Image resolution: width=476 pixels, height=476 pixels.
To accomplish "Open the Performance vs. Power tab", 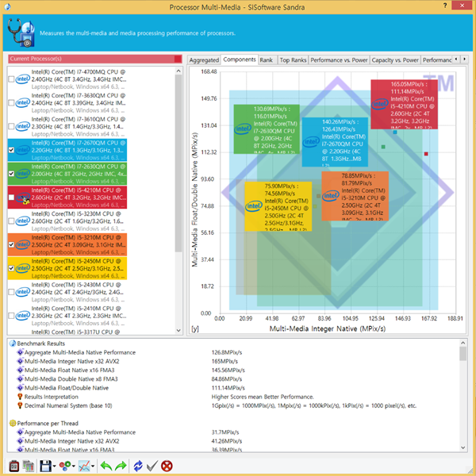I will (339, 60).
